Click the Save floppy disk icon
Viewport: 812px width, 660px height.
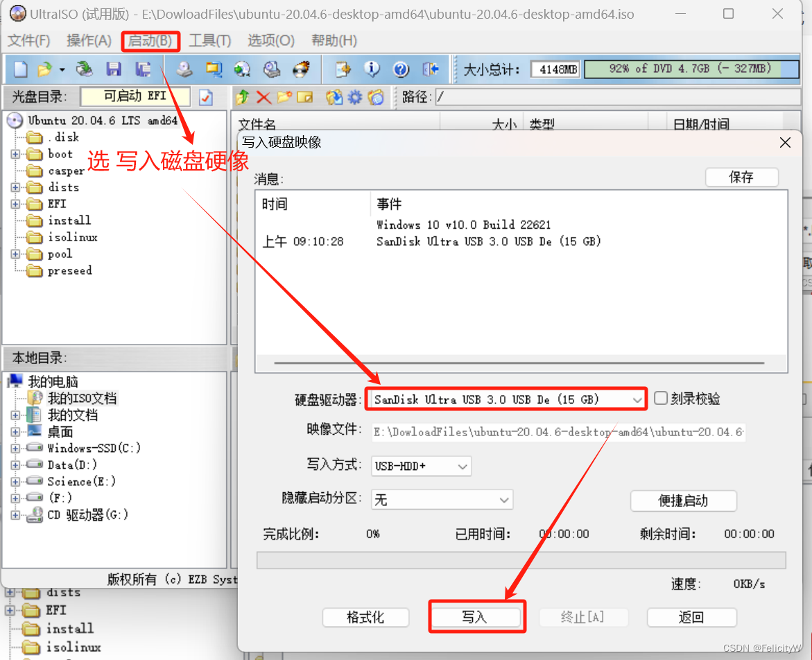pos(114,69)
